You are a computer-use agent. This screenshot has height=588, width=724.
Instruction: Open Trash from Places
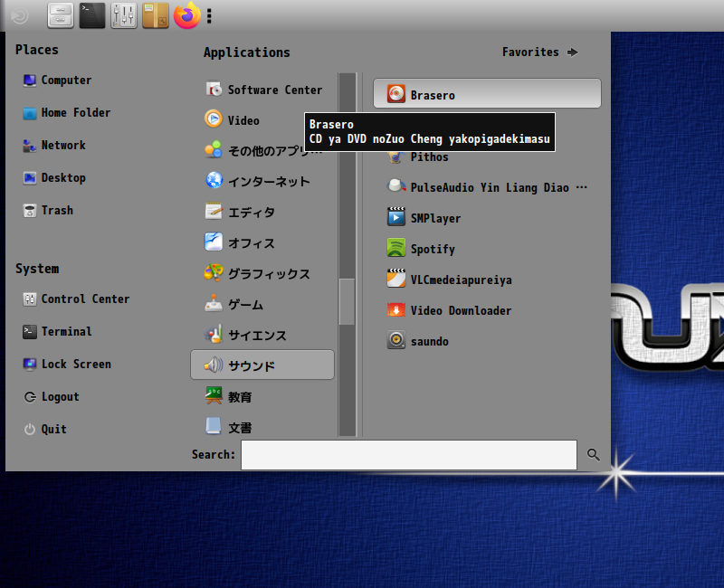(x=49, y=211)
